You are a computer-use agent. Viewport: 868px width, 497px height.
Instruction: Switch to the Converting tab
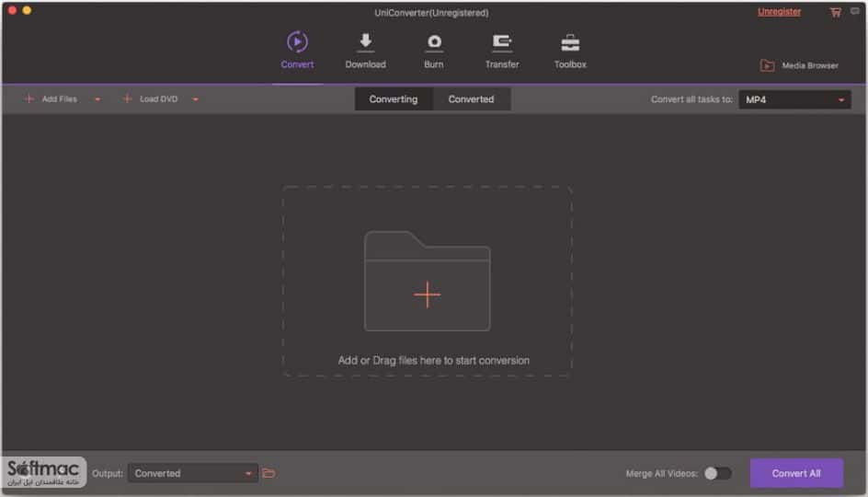click(394, 99)
